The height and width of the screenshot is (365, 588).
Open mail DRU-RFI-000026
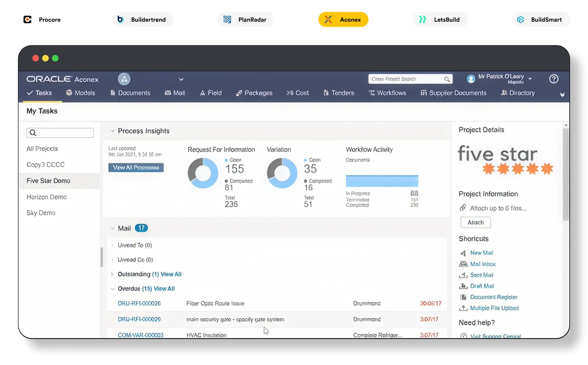pyautogui.click(x=139, y=303)
